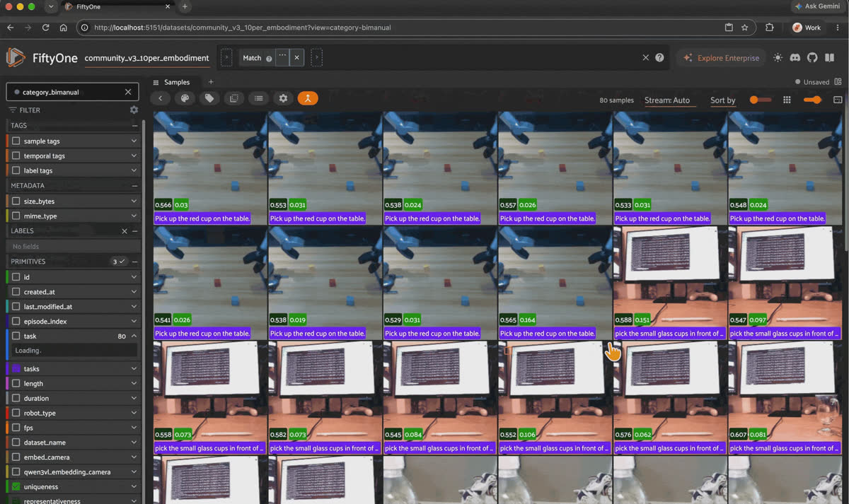Click the sidebar filter settings gear
849x504 pixels.
click(x=134, y=110)
